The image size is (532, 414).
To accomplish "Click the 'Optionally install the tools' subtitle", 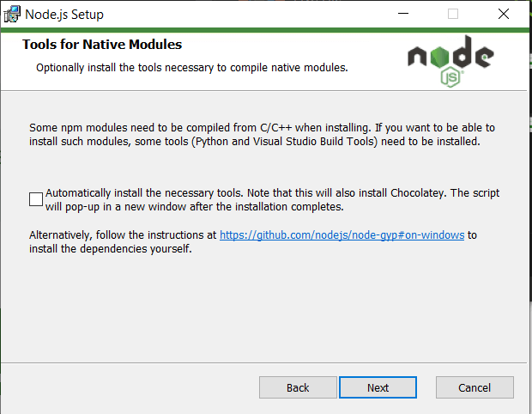I will click(192, 68).
